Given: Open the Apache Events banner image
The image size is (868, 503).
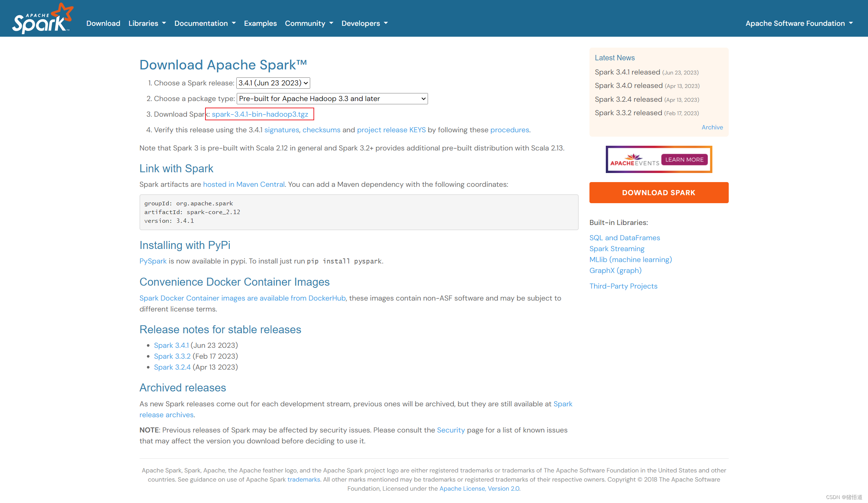Looking at the screenshot, I should [x=634, y=160].
